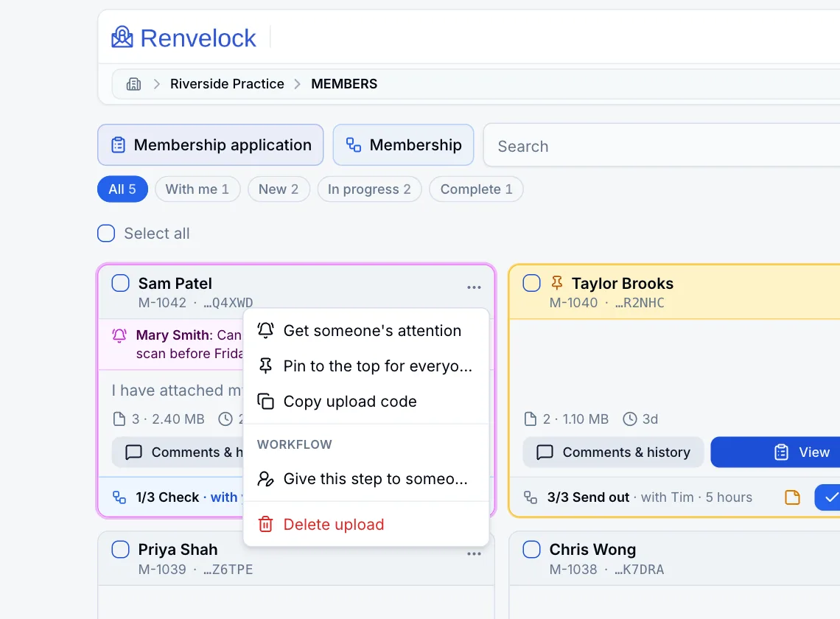Click the MEMBERS breadcrumb
840x619 pixels.
pos(344,84)
